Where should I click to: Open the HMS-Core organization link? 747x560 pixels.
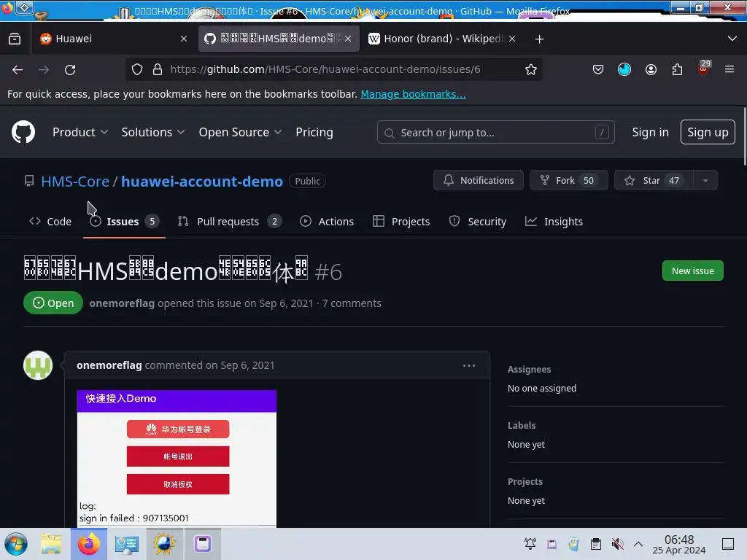coord(75,182)
